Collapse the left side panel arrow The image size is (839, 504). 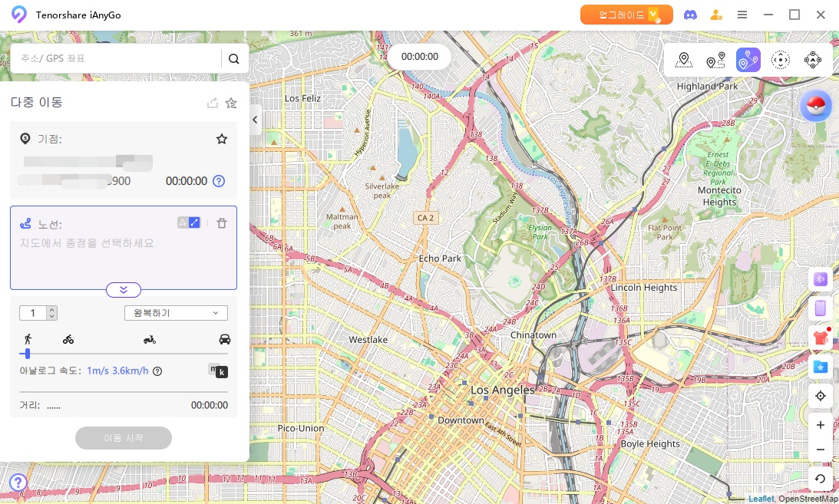coord(256,120)
